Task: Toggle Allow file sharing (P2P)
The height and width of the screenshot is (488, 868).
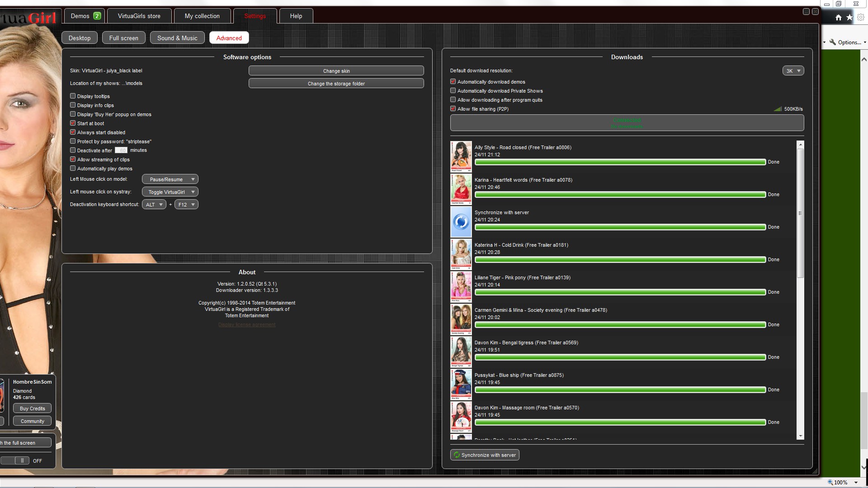Action: (x=453, y=108)
